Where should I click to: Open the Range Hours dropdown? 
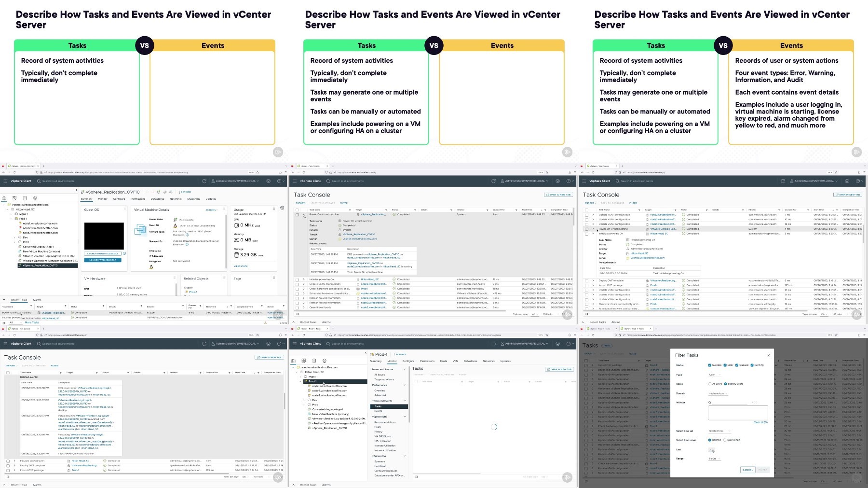tap(715, 459)
